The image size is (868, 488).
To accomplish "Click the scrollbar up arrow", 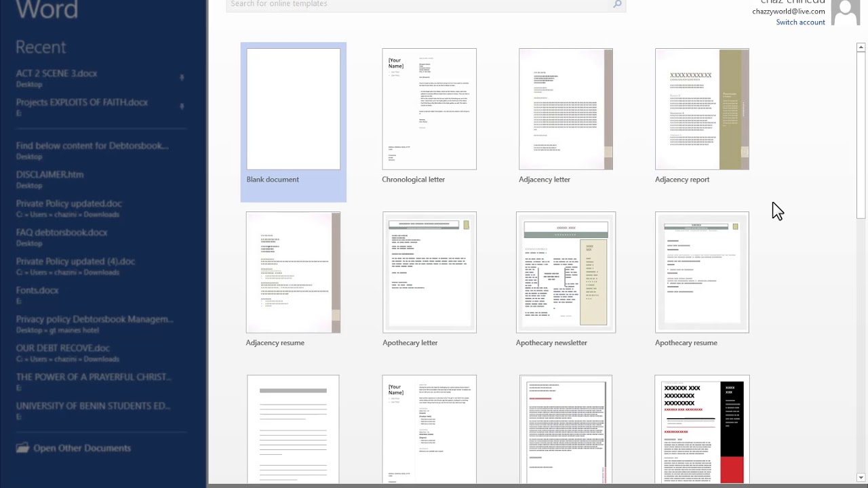I will tap(861, 47).
